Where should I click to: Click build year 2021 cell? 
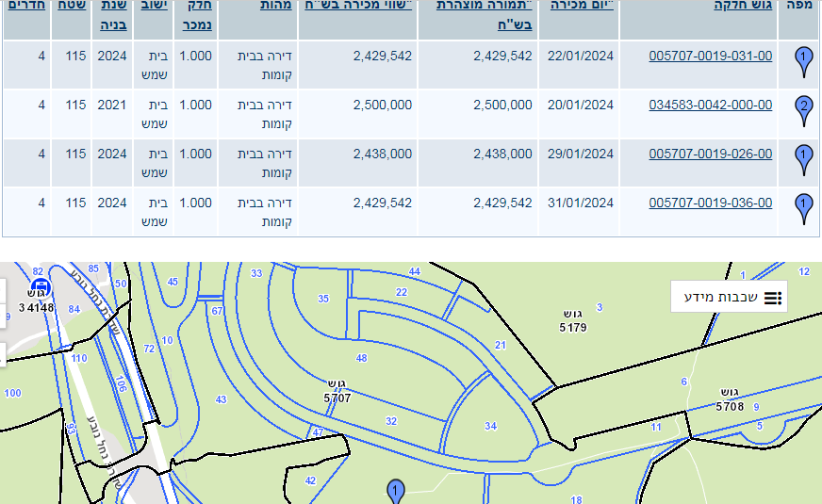coord(112,105)
